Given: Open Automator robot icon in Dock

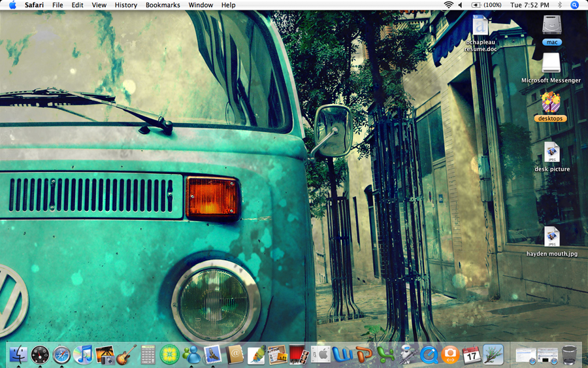Looking at the screenshot, I should [407, 354].
